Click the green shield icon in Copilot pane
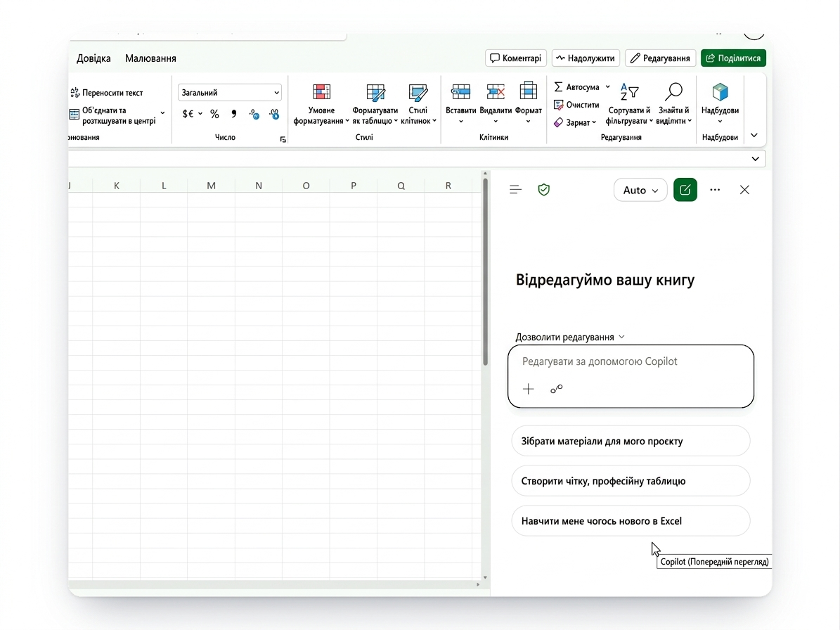This screenshot has height=630, width=840. coord(544,190)
